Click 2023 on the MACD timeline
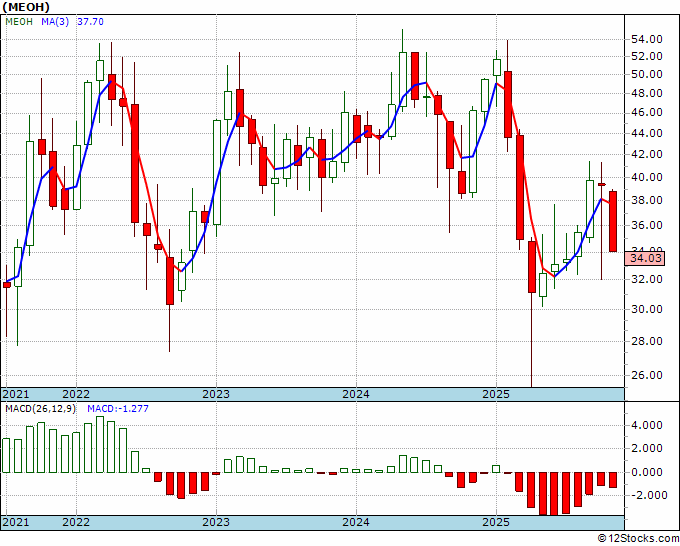 216,522
